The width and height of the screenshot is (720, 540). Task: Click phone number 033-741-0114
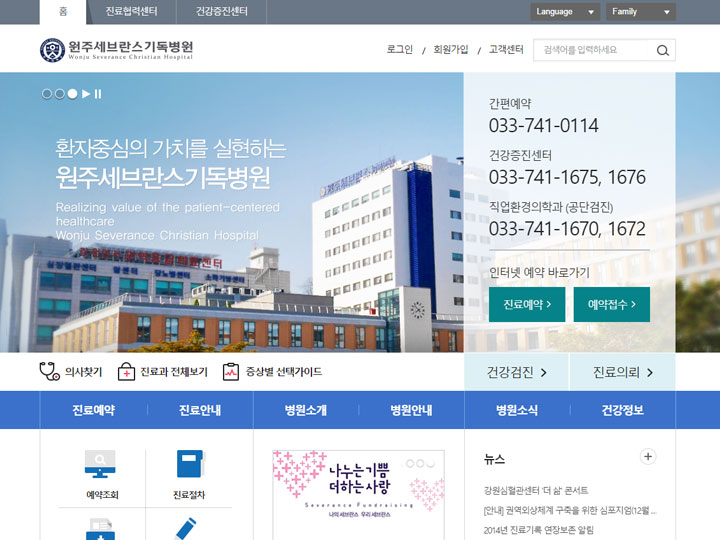pyautogui.click(x=544, y=126)
